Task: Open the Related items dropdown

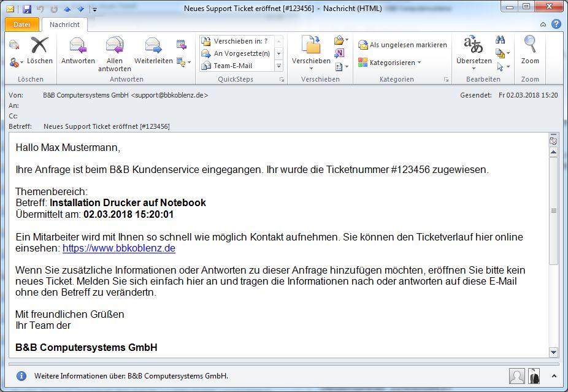Action: coord(502,53)
